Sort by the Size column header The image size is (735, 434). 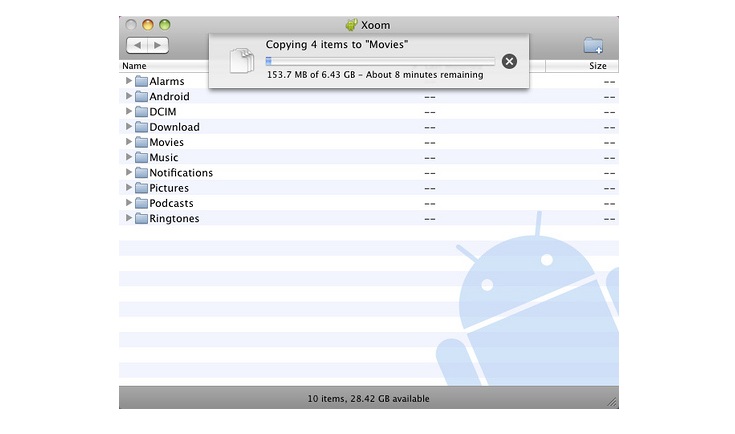597,66
